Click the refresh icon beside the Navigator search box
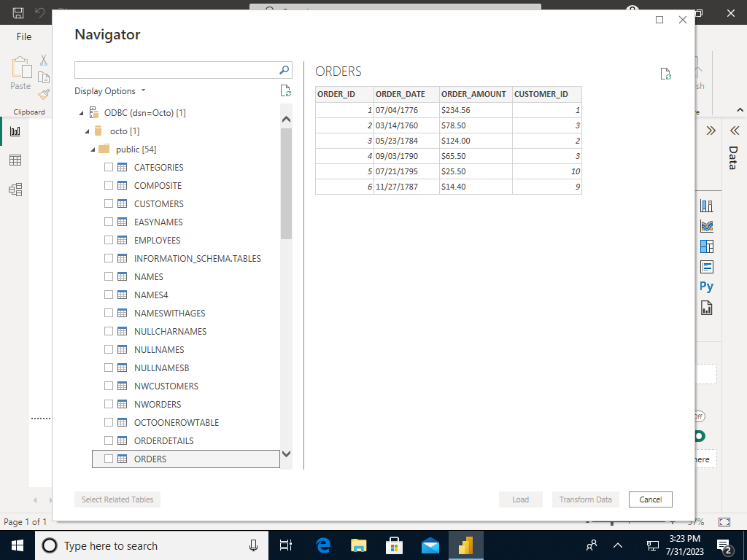This screenshot has width=747, height=560. (285, 90)
